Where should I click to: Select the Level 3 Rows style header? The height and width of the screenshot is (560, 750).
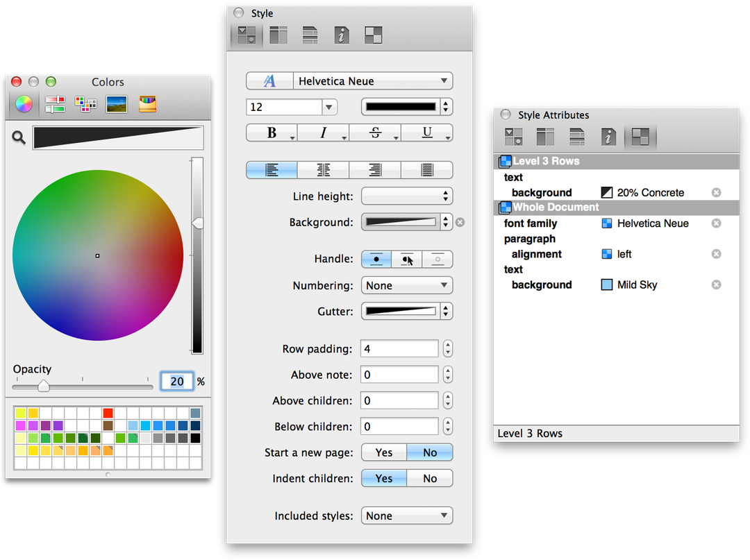(x=616, y=162)
